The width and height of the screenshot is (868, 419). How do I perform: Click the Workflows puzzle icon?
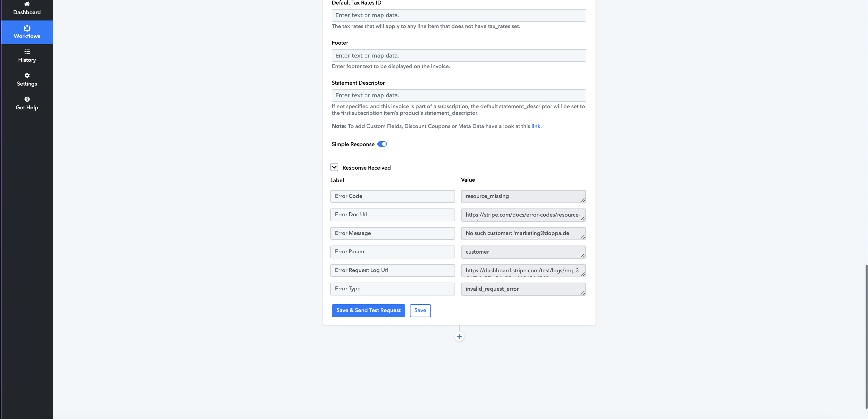tap(27, 28)
